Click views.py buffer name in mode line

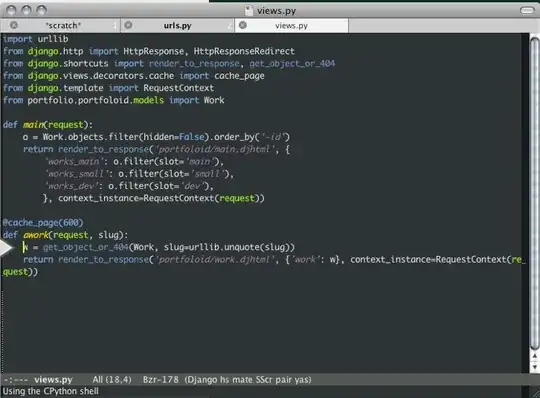pyautogui.click(x=53, y=380)
